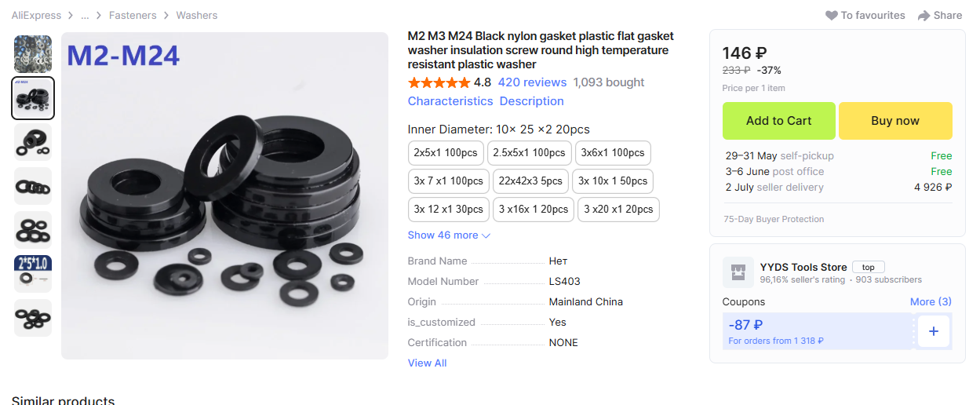Image resolution: width=980 pixels, height=405 pixels.
Task: Click the heart icon for favourites
Action: tap(832, 16)
